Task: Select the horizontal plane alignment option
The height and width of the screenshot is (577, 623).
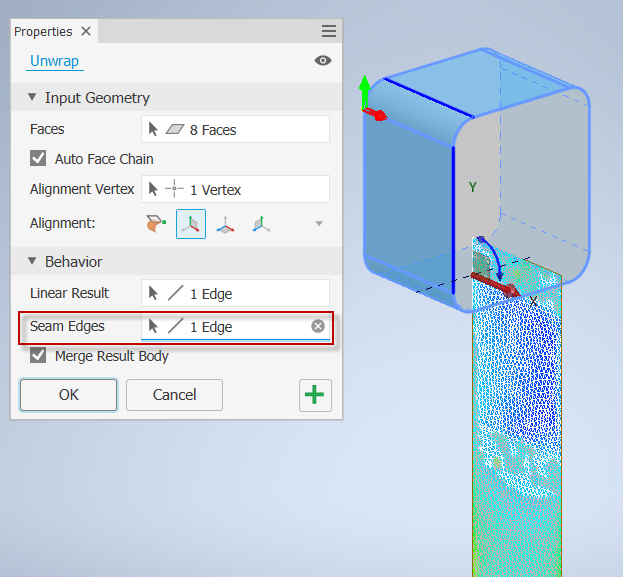Action: point(225,225)
